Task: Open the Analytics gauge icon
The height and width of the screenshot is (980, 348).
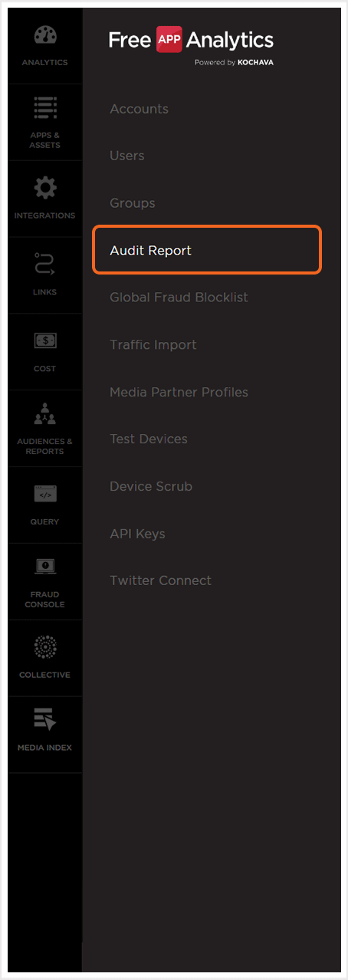Action: pyautogui.click(x=44, y=36)
